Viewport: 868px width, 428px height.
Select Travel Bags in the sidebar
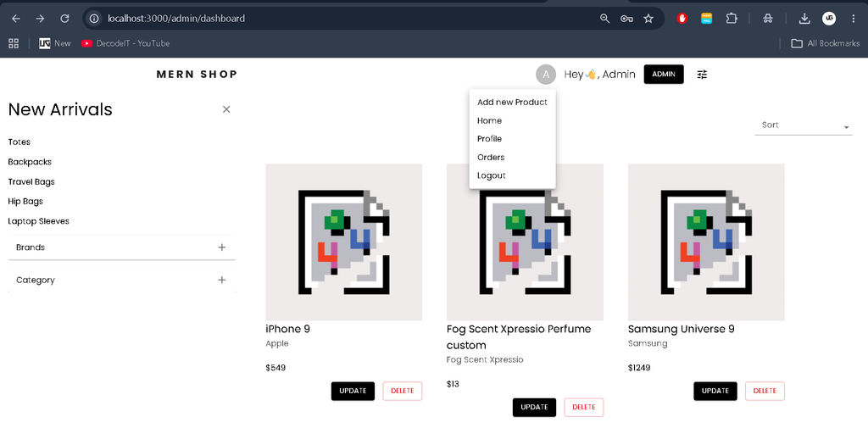[31, 181]
